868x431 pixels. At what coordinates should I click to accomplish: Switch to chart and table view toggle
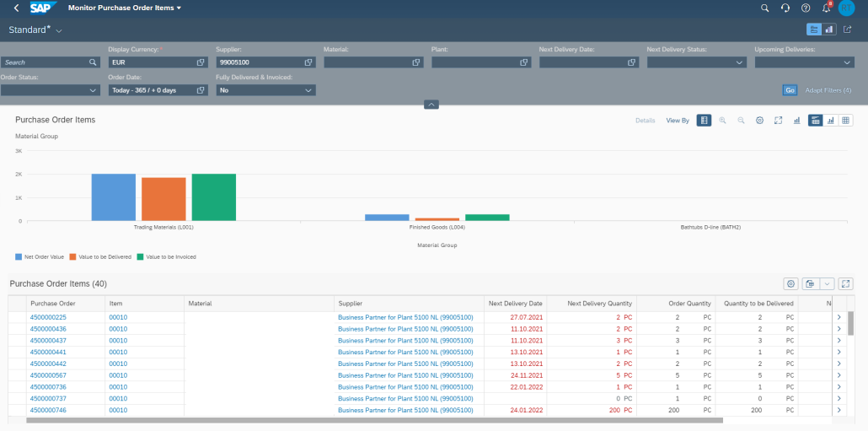point(815,121)
